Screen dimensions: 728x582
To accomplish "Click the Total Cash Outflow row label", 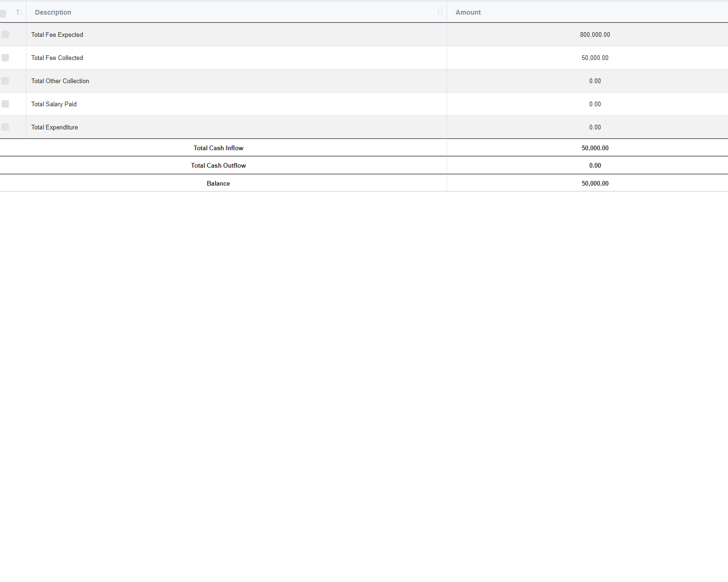I will [218, 165].
